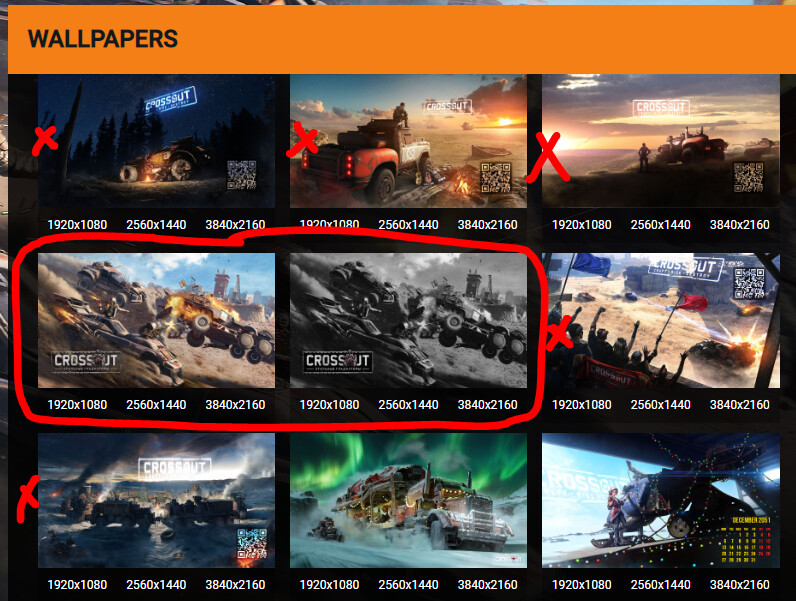Download night forest campfire wallpaper in 1920x1080
Viewport: 796px width, 601px height.
[77, 225]
